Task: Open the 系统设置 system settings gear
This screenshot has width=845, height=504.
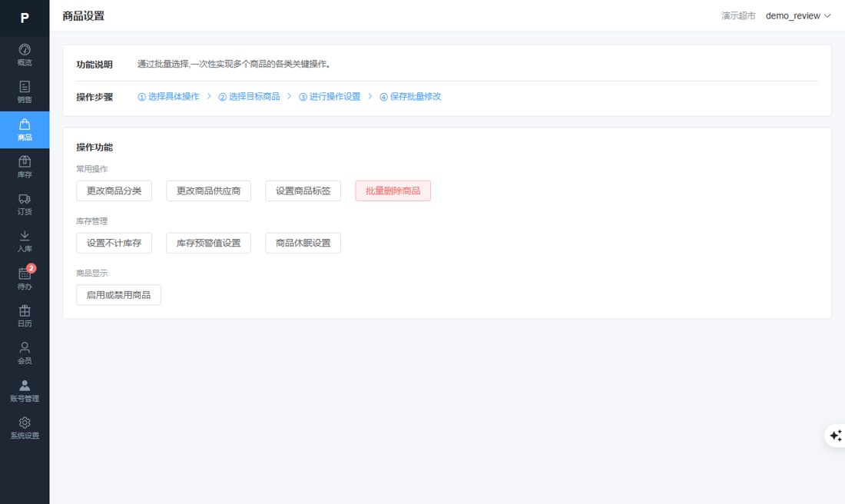Action: click(25, 428)
